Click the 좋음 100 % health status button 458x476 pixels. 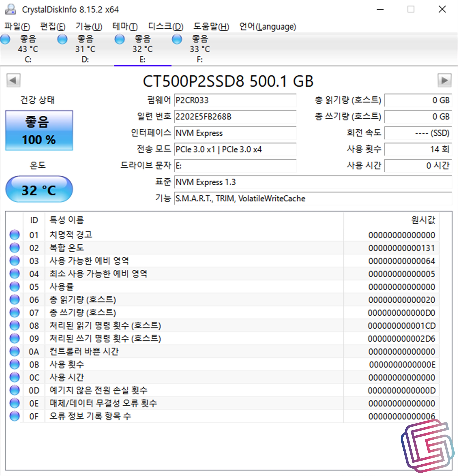click(39, 130)
